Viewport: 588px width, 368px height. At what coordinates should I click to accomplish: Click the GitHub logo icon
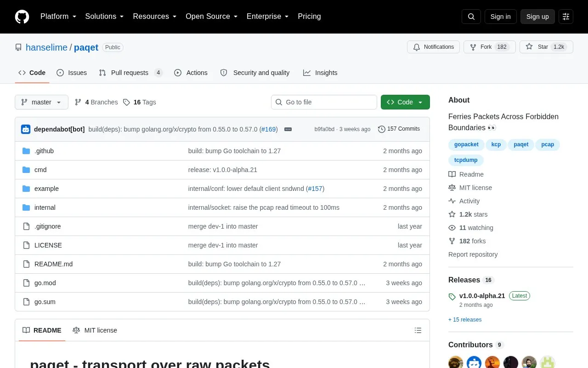22,17
